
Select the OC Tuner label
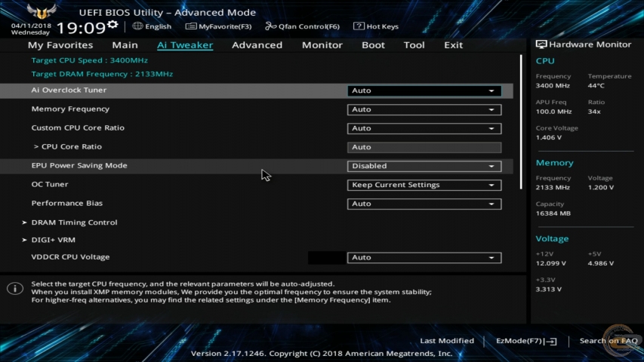(x=50, y=184)
